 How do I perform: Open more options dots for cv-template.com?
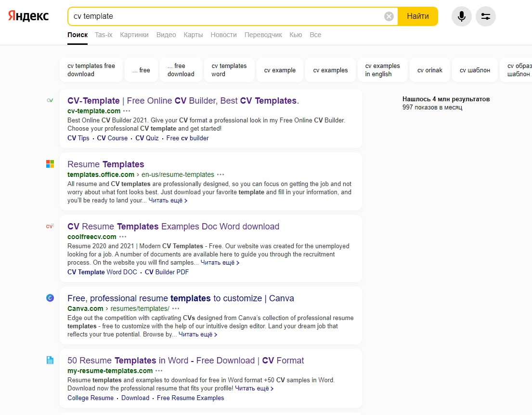pyautogui.click(x=127, y=111)
